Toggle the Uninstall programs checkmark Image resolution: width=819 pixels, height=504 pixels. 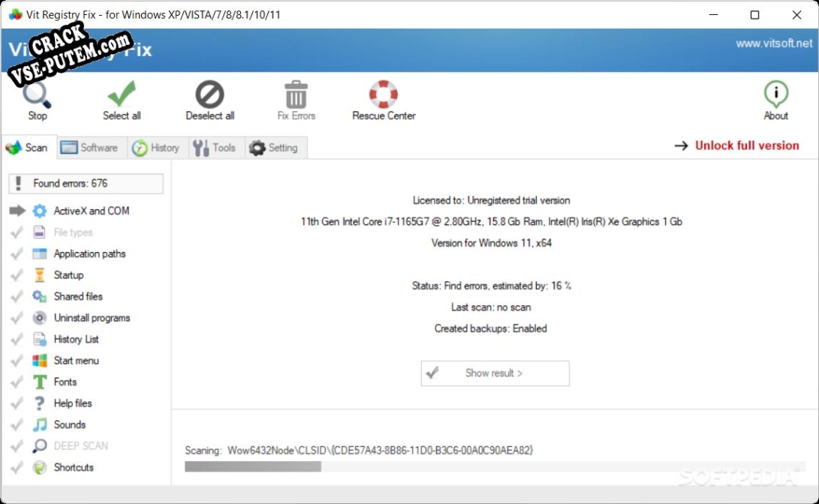tap(17, 317)
